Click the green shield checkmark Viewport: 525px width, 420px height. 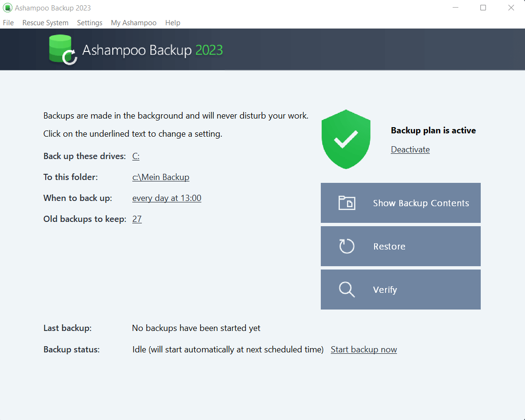346,139
